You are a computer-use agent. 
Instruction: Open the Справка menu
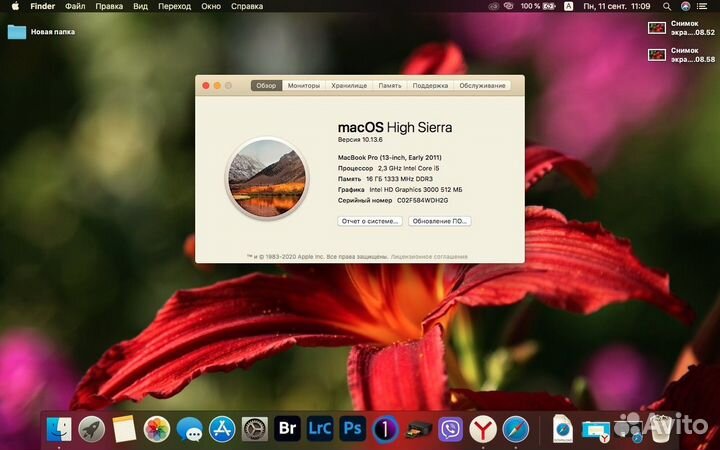coord(247,6)
